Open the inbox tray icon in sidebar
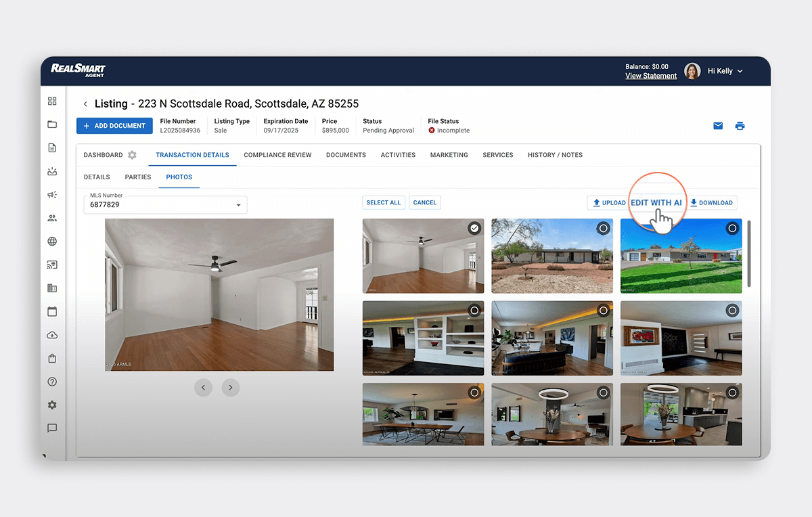Image resolution: width=812 pixels, height=517 pixels. coord(52,171)
